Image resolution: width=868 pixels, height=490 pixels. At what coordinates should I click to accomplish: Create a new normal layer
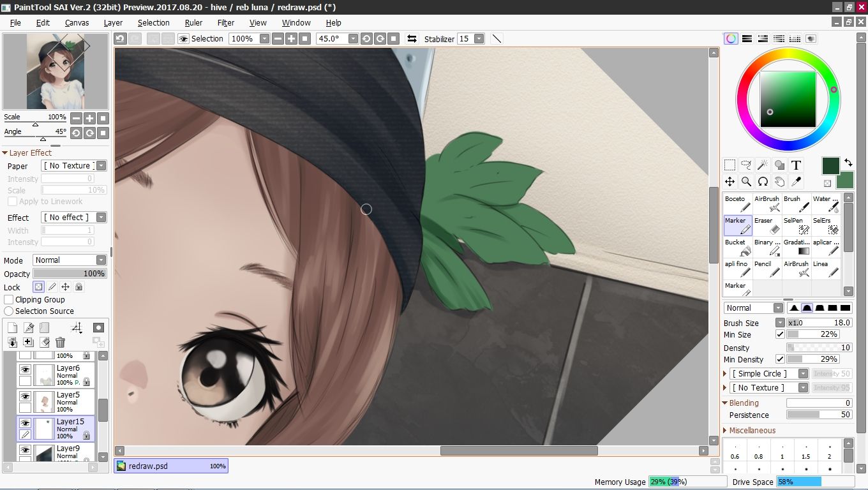pyautogui.click(x=12, y=327)
